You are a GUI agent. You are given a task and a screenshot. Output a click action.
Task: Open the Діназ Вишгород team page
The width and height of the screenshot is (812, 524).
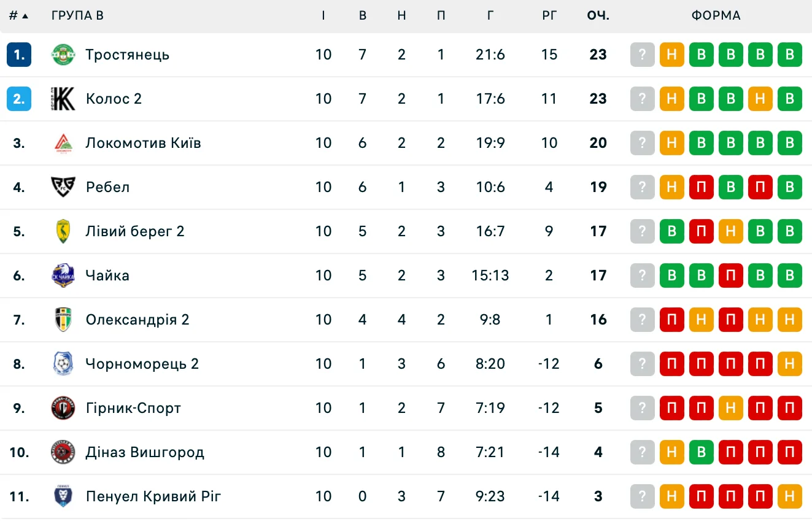coord(145,452)
